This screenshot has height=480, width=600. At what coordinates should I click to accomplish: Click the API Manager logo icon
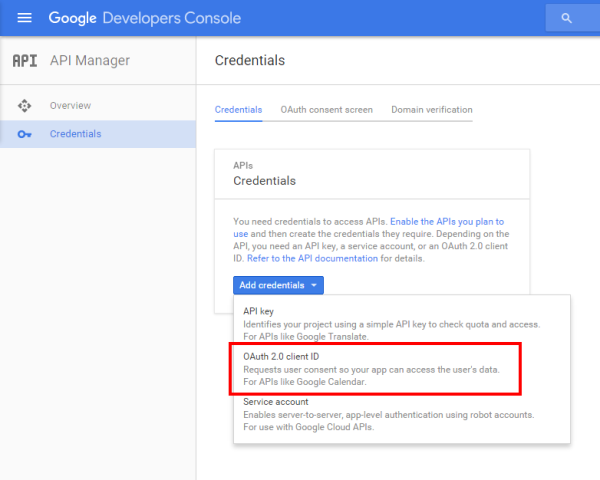tap(25, 60)
